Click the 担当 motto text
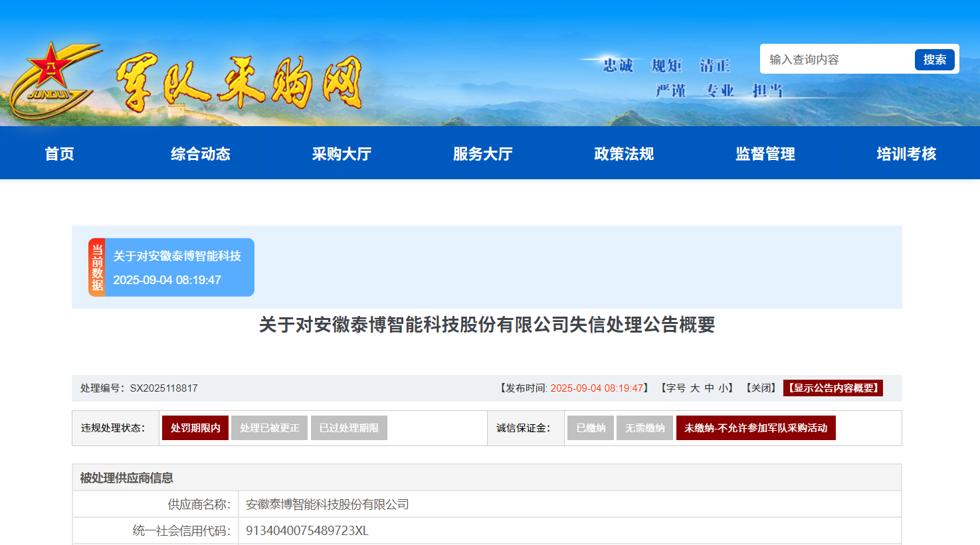 (x=767, y=91)
